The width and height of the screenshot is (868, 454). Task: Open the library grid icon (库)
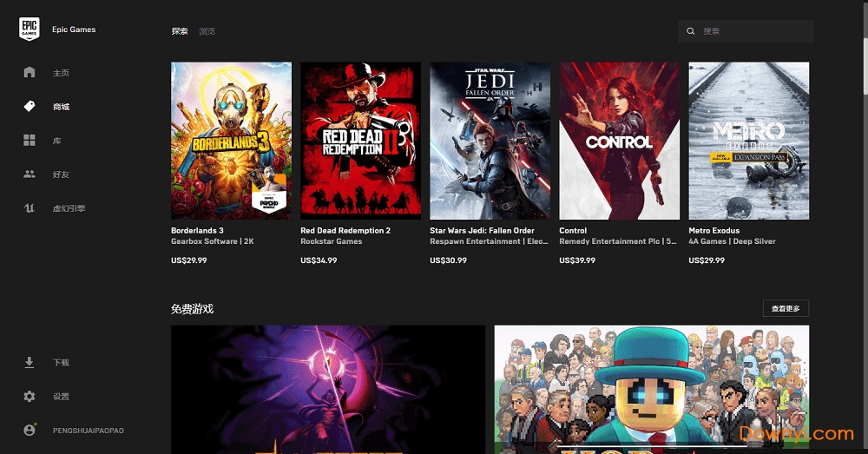pyautogui.click(x=30, y=140)
